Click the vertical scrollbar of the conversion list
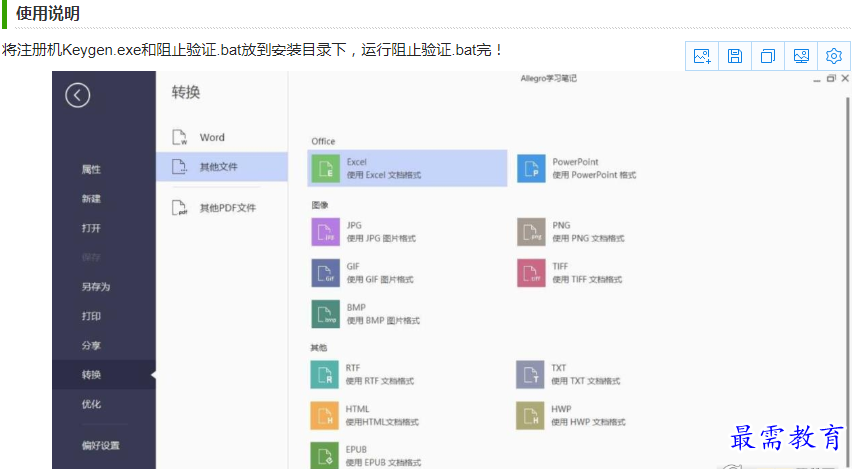Image resolution: width=852 pixels, height=469 pixels. click(x=847, y=283)
